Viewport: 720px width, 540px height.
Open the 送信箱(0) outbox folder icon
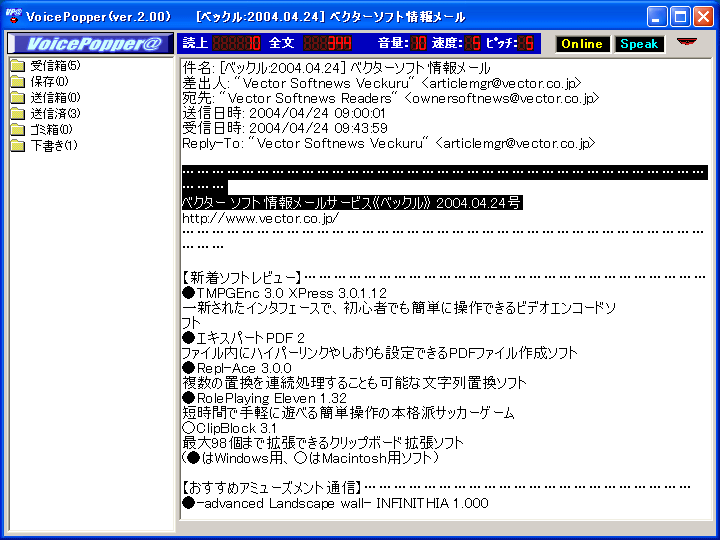[18, 98]
